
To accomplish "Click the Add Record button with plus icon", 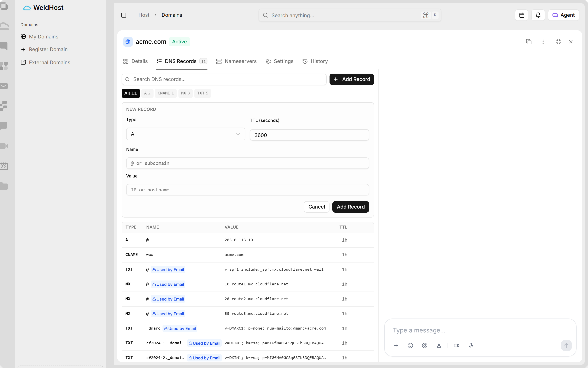I will (352, 79).
